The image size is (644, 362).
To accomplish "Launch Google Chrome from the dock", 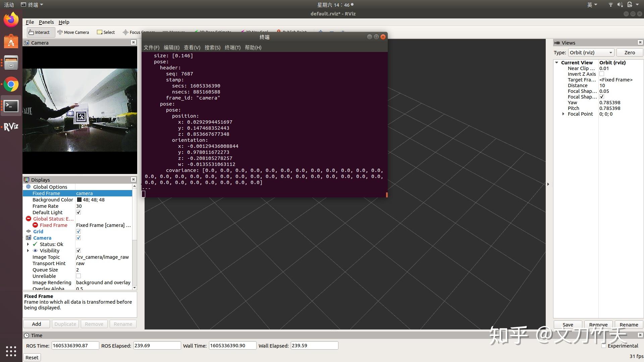I will coord(11,84).
